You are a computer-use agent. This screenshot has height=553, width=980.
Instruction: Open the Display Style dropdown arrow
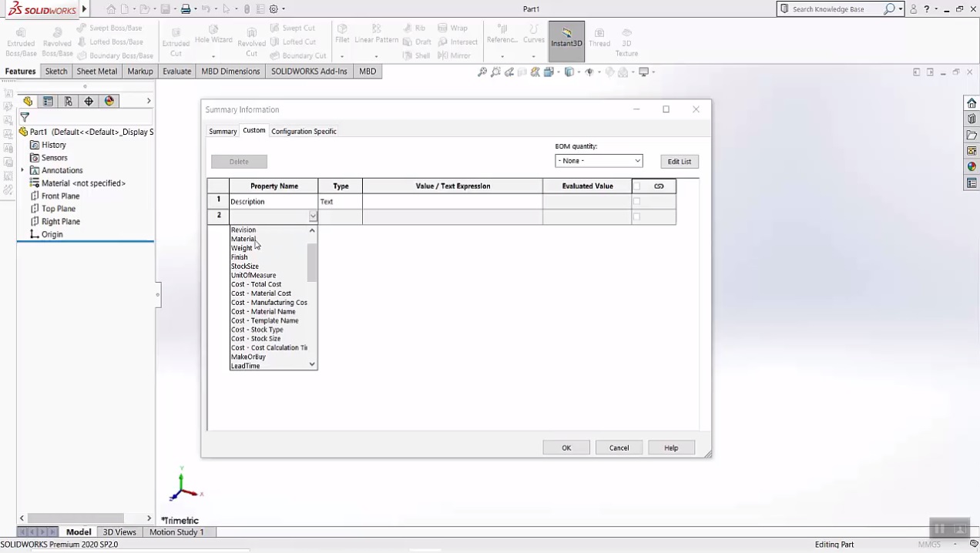click(x=579, y=72)
